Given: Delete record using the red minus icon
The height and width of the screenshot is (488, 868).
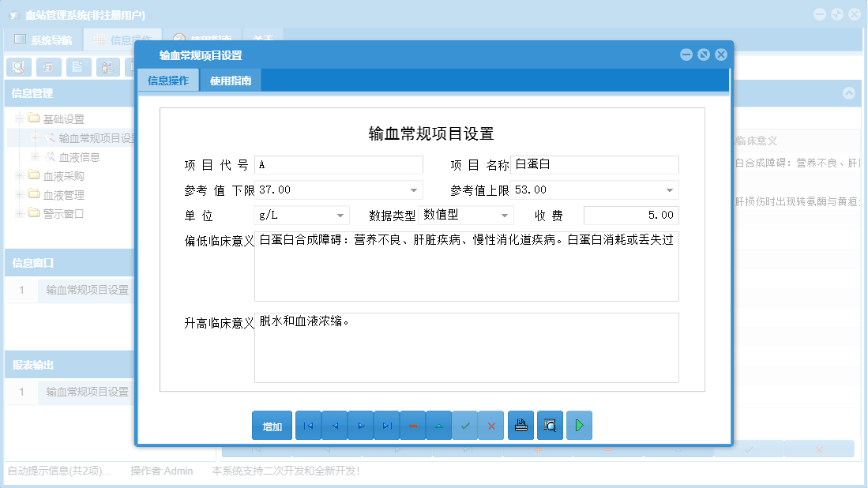Looking at the screenshot, I should 413,425.
